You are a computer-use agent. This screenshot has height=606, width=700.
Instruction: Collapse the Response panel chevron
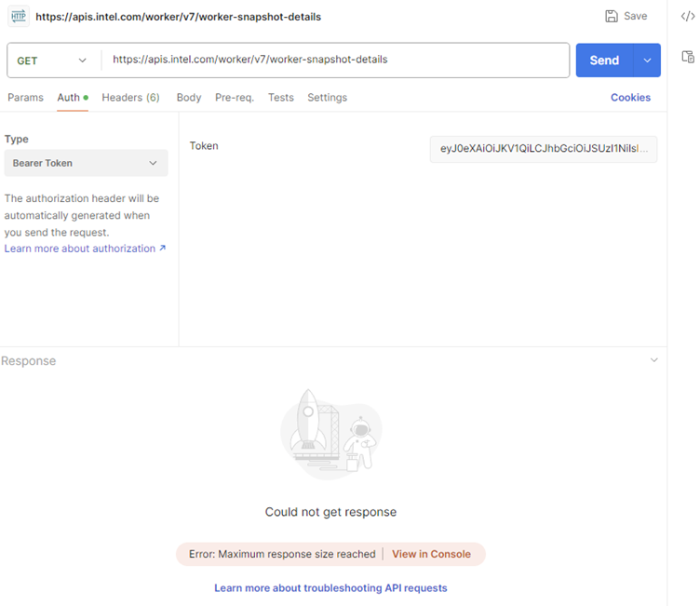(653, 360)
